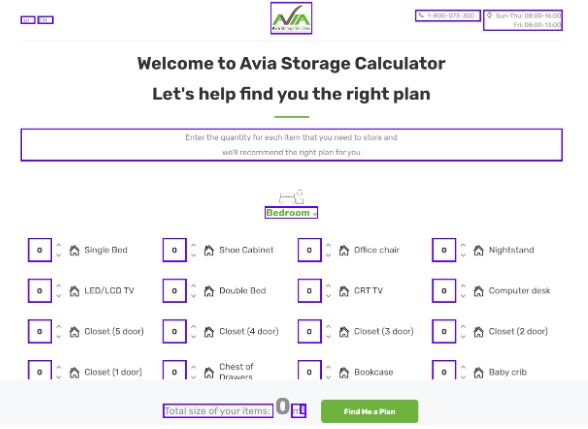Select the CRT TV quantity field
Image resolution: width=588 pixels, height=429 pixels.
coord(309,291)
